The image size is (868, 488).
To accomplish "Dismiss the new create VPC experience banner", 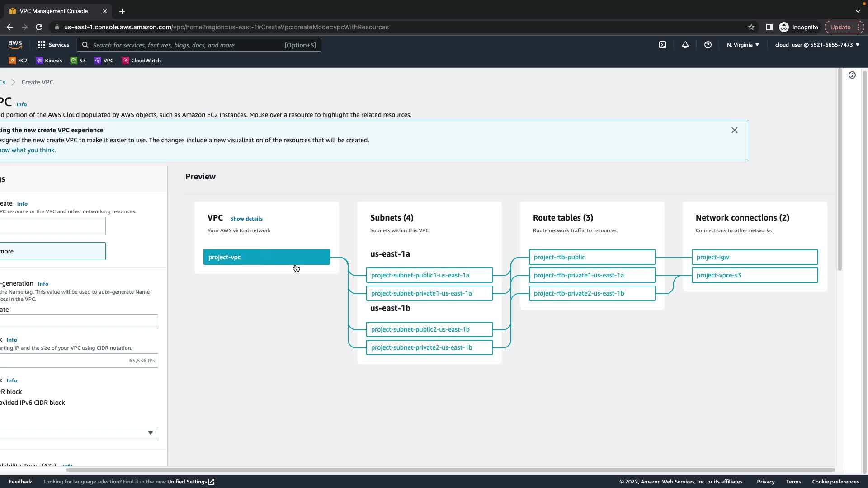I will (x=735, y=130).
